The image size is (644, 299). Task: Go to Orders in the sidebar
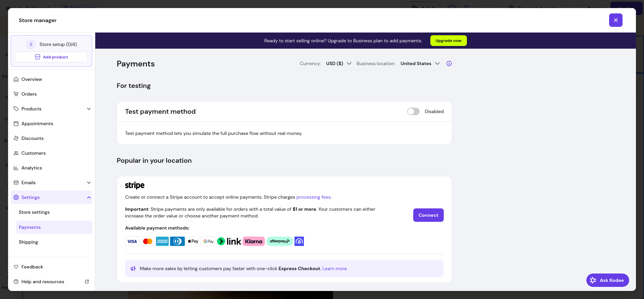point(51,94)
